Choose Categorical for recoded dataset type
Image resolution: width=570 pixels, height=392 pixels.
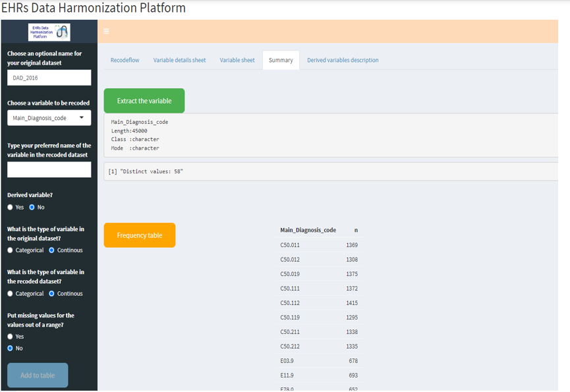[10, 294]
